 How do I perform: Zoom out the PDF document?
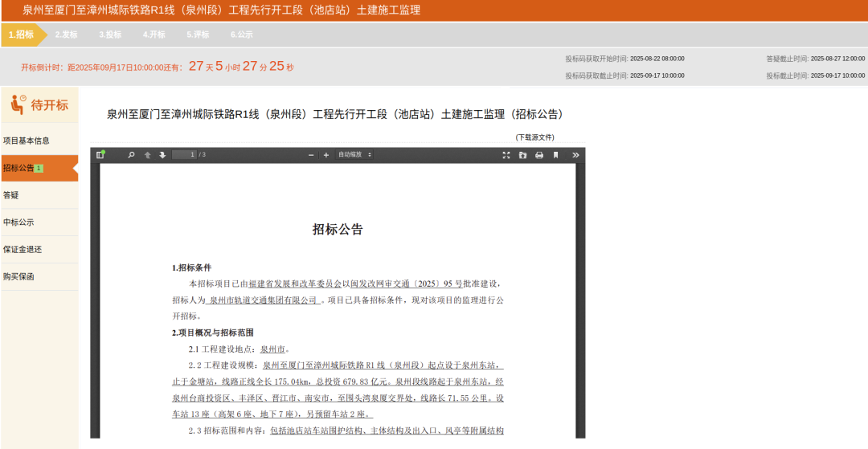(312, 155)
